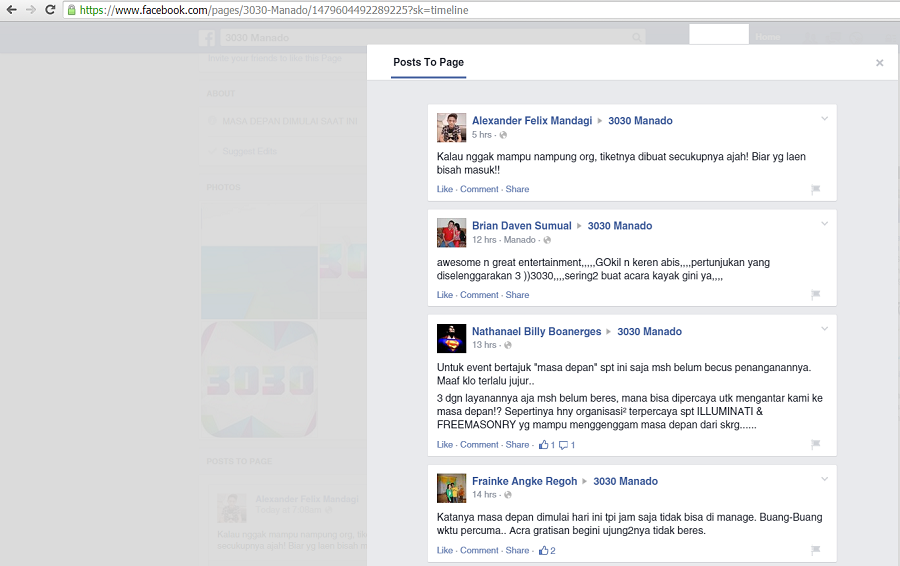Share Nathanael Billy Boanerges's post
Viewport: 900px width, 566px height.
tap(517, 445)
